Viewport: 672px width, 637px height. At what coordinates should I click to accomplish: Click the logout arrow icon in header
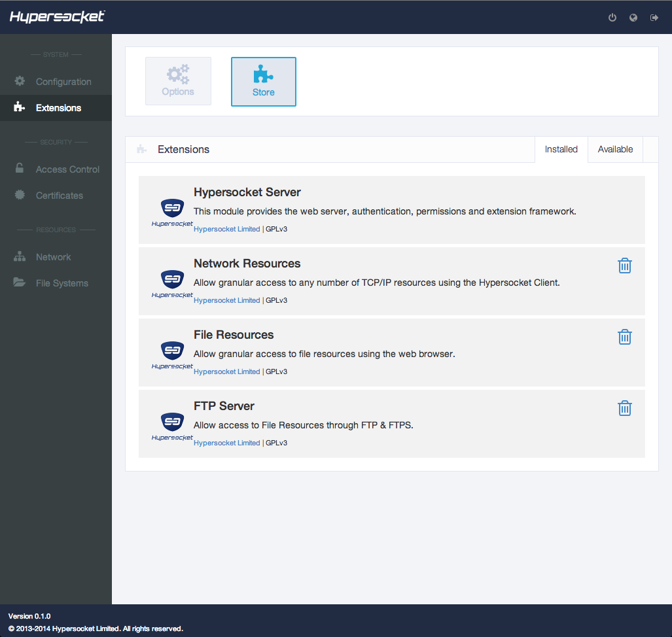tap(654, 18)
